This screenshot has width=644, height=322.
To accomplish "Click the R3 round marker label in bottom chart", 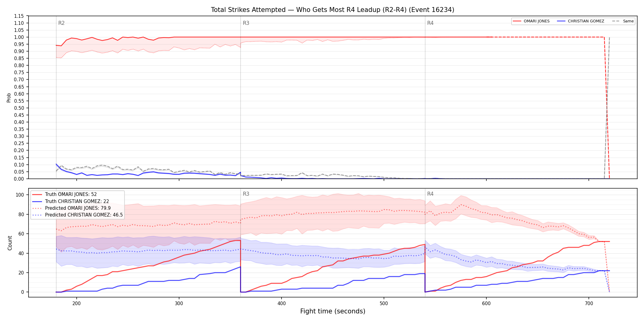I will pos(246,194).
